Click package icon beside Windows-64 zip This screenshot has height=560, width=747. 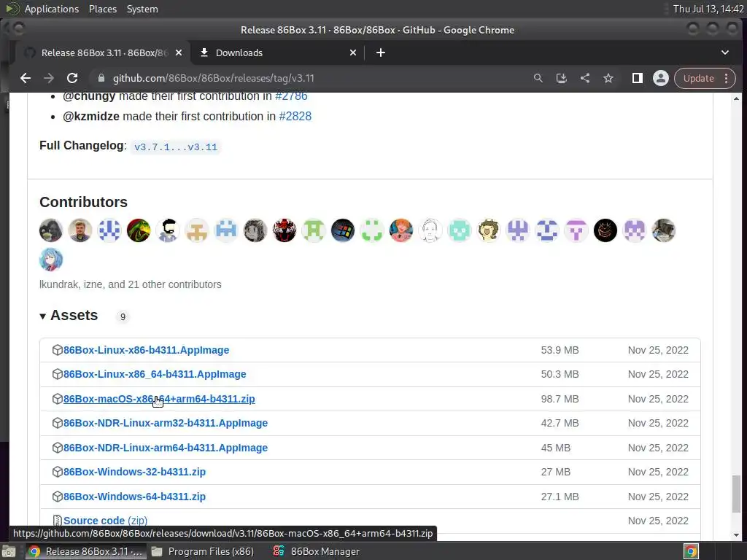pos(57,497)
